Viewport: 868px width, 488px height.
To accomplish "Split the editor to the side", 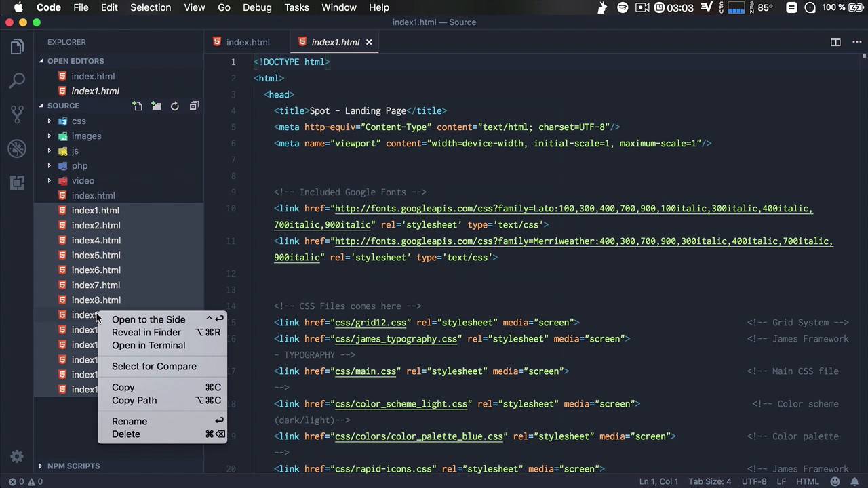I will coord(835,42).
